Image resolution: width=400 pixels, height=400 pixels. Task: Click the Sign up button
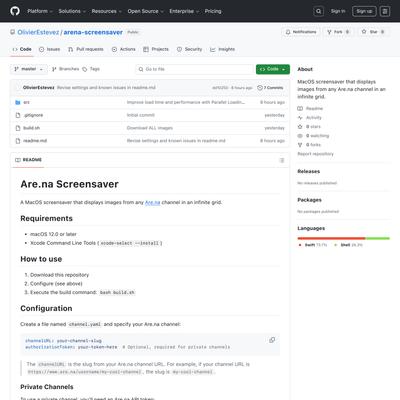pyautogui.click(x=364, y=11)
